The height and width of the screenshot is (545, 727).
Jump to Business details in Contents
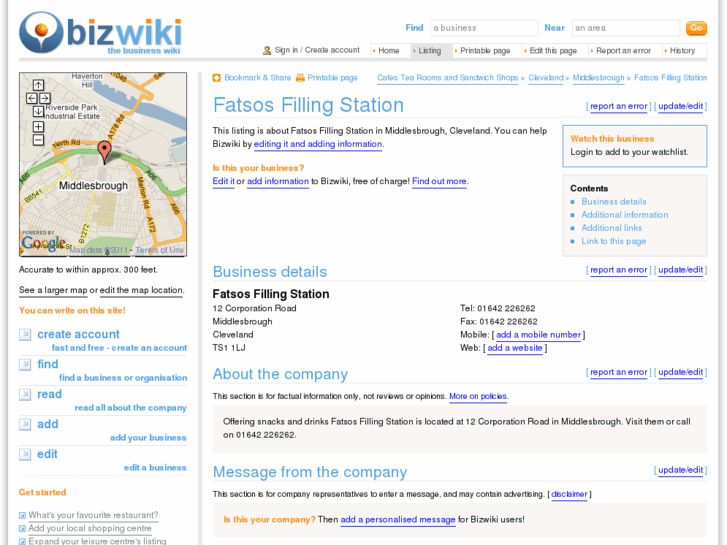click(613, 202)
